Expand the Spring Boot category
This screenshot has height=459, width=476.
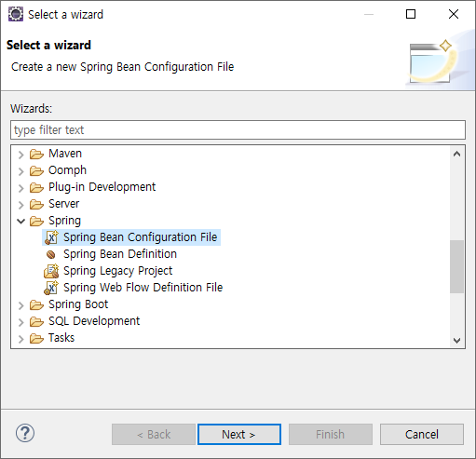click(x=20, y=305)
